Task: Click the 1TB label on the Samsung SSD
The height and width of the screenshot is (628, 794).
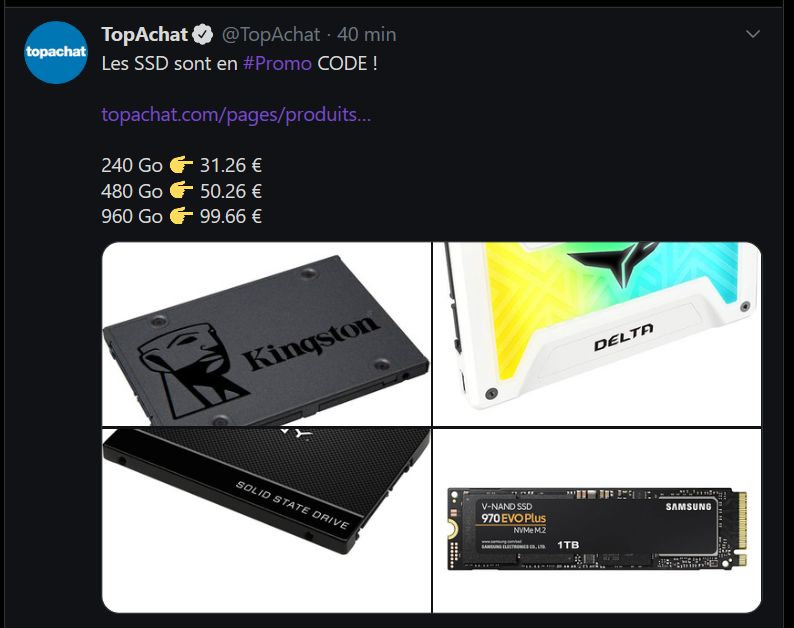Action: click(x=568, y=545)
